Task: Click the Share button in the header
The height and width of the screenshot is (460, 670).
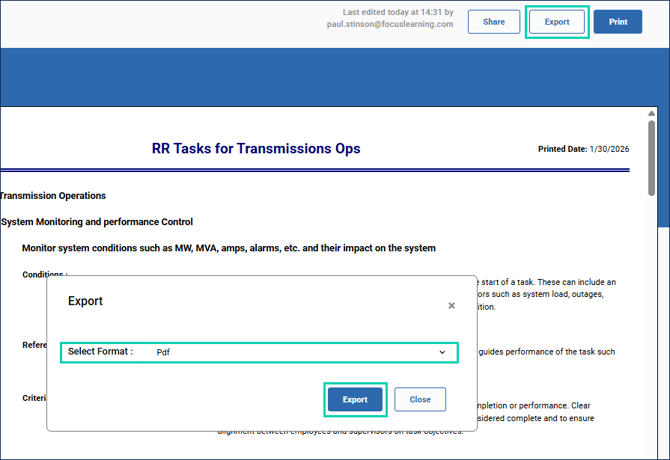Action: pyautogui.click(x=493, y=22)
